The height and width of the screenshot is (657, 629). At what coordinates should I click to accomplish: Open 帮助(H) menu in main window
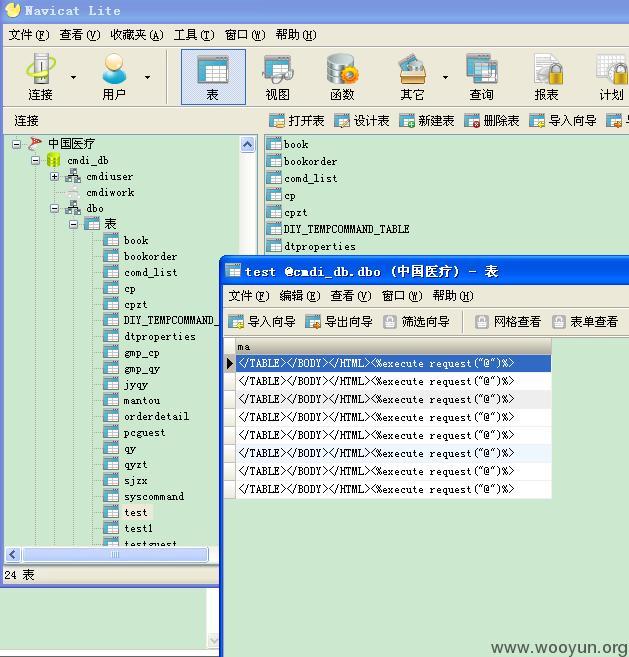click(x=296, y=35)
